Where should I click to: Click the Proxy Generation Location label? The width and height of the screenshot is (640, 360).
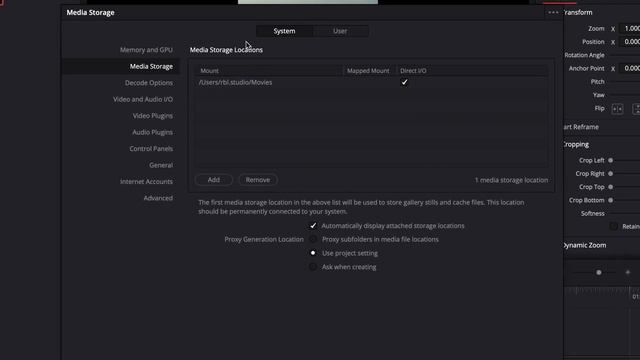[264, 239]
